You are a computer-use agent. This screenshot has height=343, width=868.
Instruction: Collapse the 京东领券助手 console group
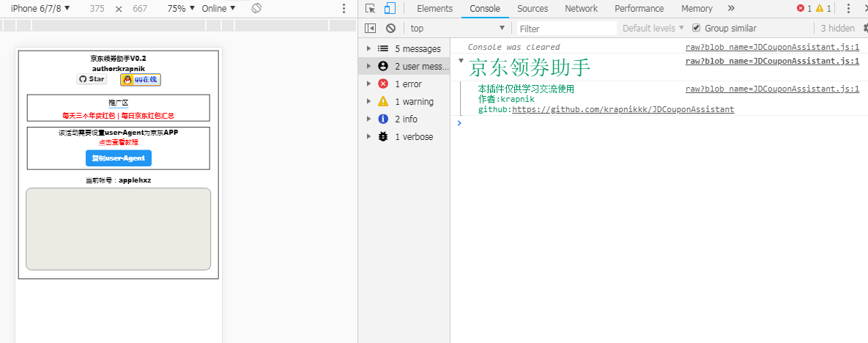tap(461, 60)
